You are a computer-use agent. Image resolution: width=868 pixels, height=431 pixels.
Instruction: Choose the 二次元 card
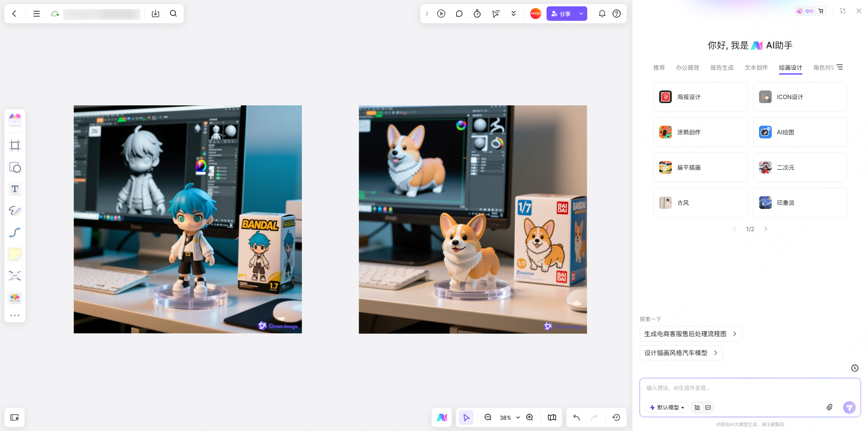coord(800,167)
